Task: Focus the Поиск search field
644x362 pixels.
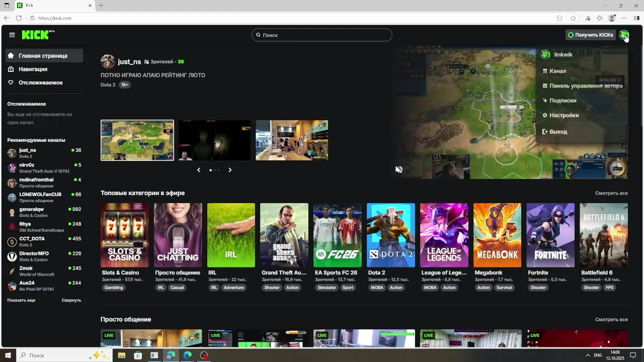Action: coord(322,35)
